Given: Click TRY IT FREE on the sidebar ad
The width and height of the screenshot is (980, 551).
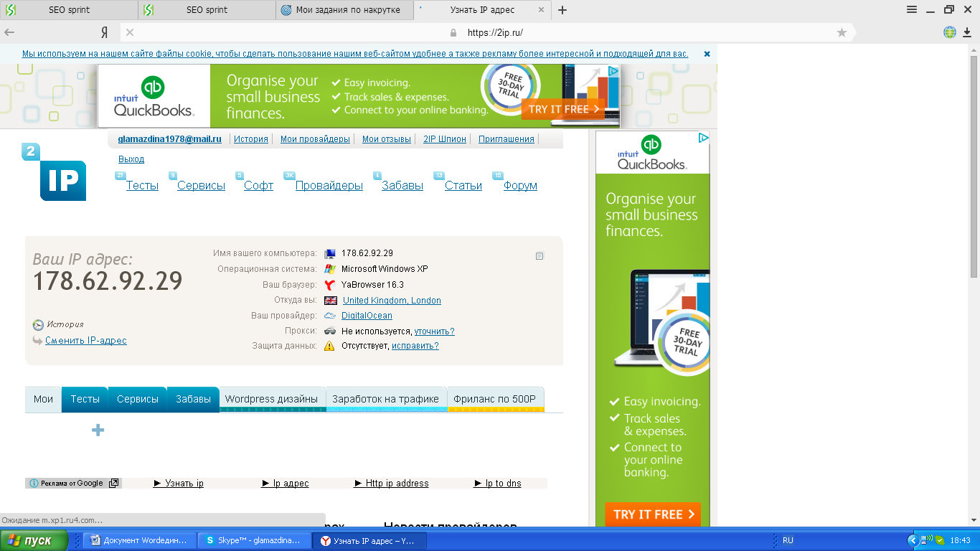Looking at the screenshot, I should click(653, 514).
